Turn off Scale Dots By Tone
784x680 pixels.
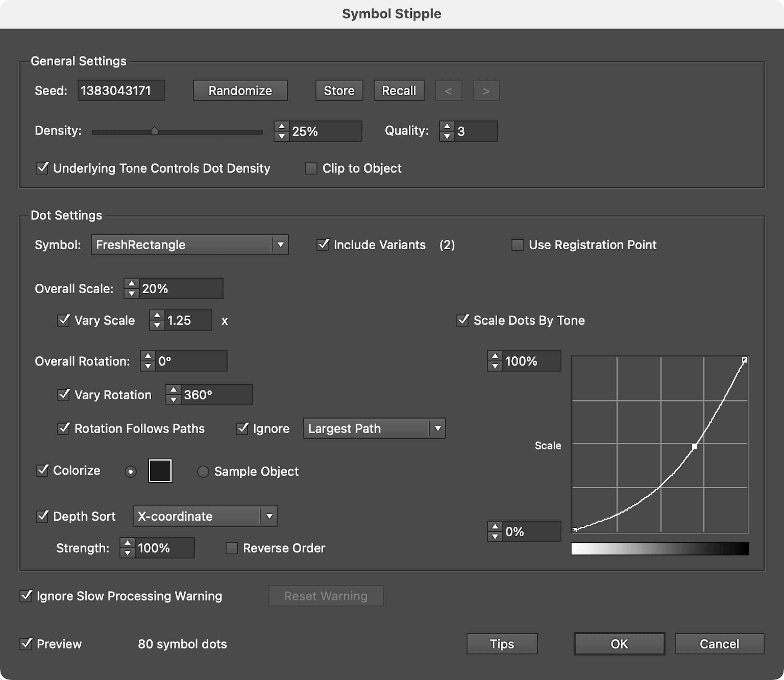click(462, 320)
